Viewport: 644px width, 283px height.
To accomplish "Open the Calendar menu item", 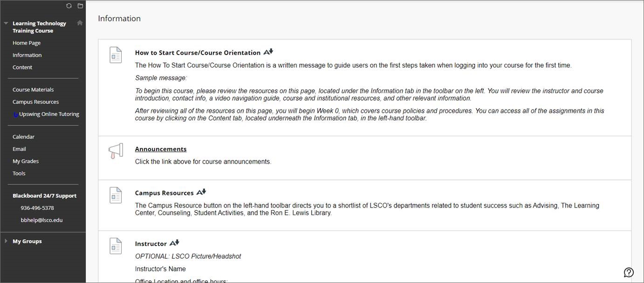I will tap(23, 137).
